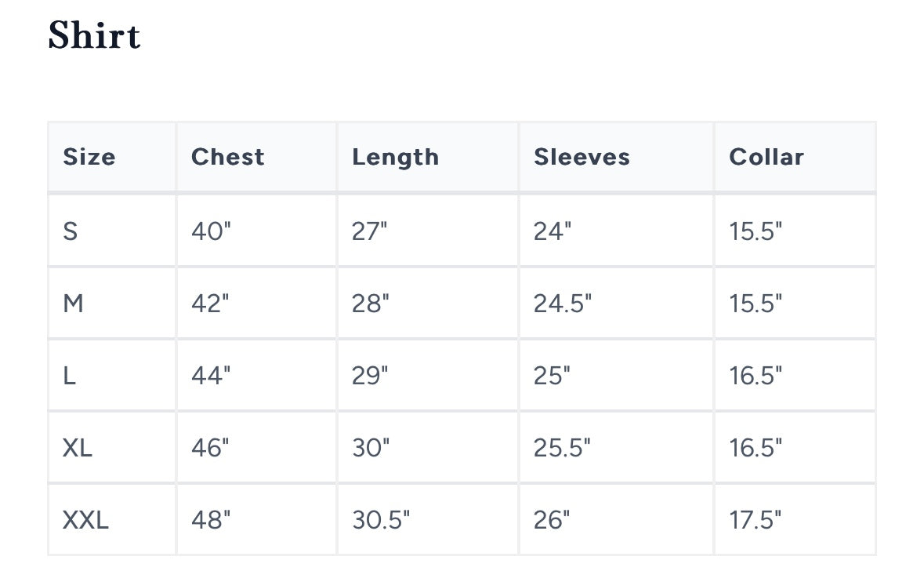This screenshot has width=924, height=571.
Task: Click the XL size row label
Action: tap(78, 448)
